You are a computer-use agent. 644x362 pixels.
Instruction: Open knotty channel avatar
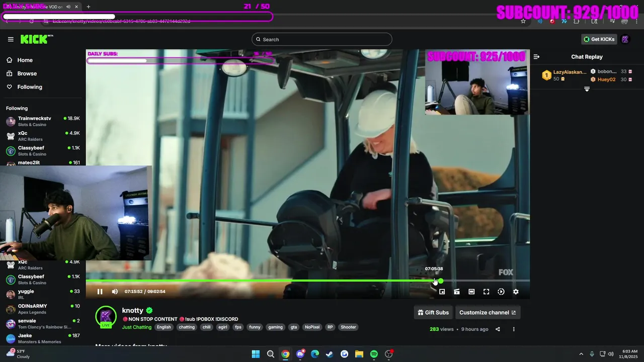tap(106, 316)
